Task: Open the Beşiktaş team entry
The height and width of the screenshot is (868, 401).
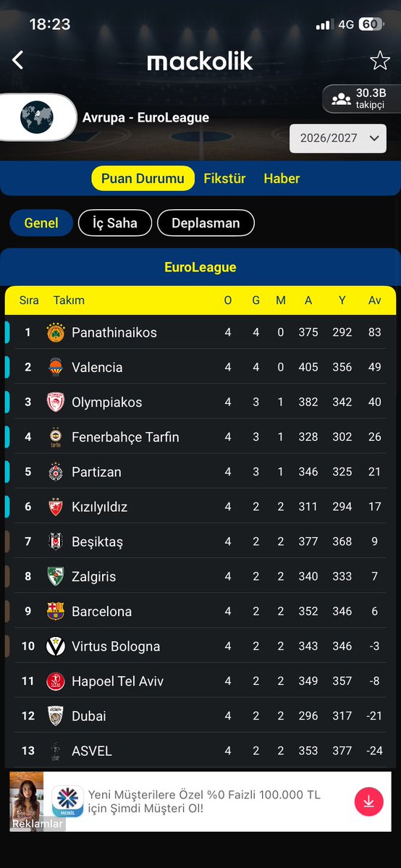Action: [200, 542]
